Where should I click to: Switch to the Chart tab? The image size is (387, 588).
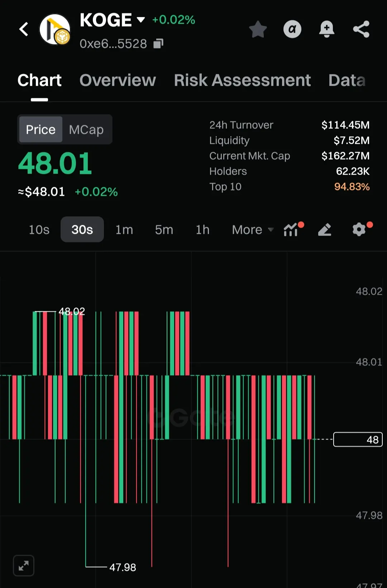click(x=39, y=80)
